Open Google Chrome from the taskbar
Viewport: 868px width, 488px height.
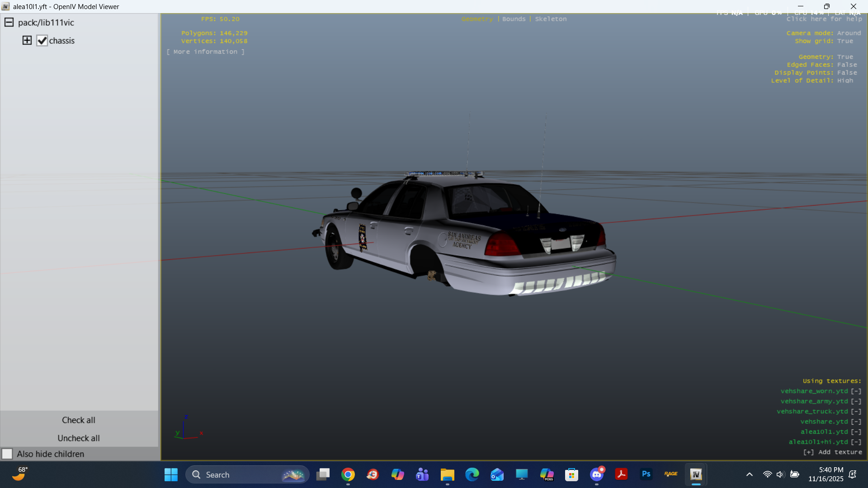348,474
